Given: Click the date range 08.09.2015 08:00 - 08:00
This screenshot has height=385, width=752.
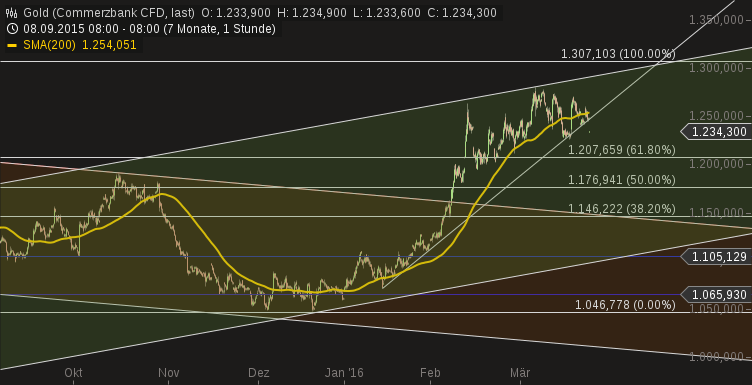Looking at the screenshot, I should tap(91, 29).
